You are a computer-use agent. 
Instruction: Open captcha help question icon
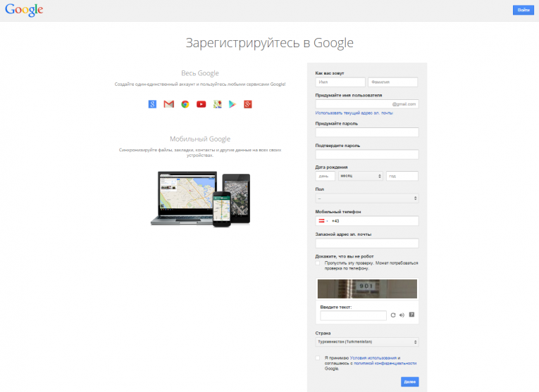[x=411, y=315]
